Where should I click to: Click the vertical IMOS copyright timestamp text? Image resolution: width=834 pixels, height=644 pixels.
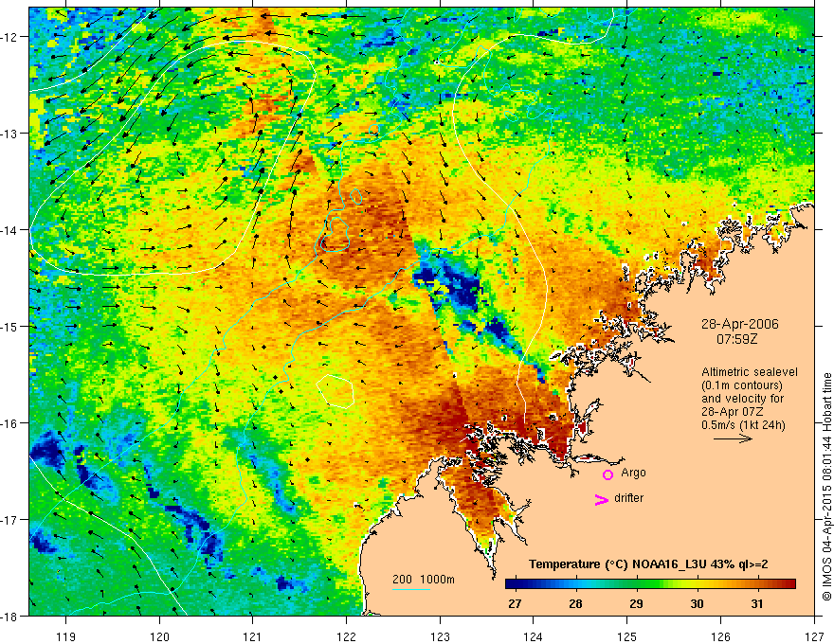[x=826, y=487]
